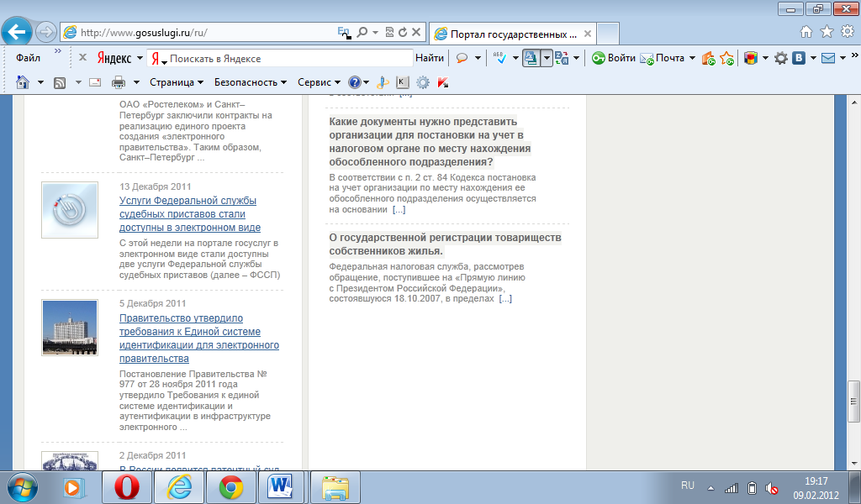Click the blue help question mark icon

(355, 82)
